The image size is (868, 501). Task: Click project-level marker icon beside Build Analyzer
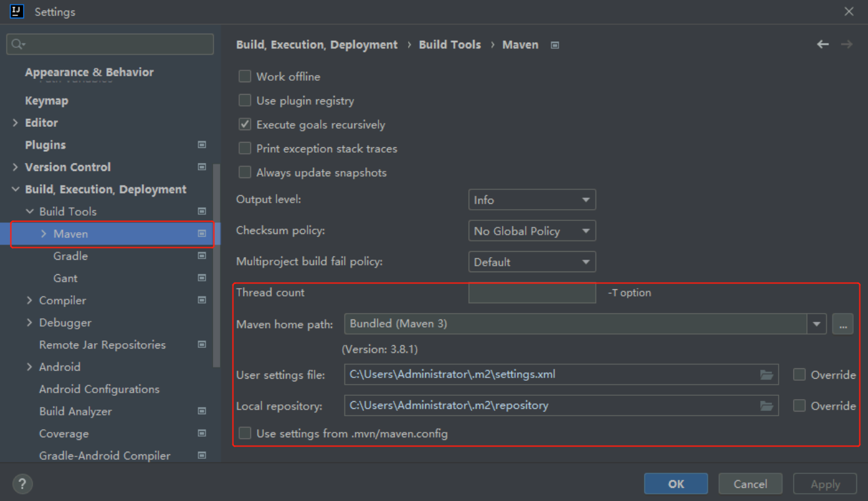[202, 411]
